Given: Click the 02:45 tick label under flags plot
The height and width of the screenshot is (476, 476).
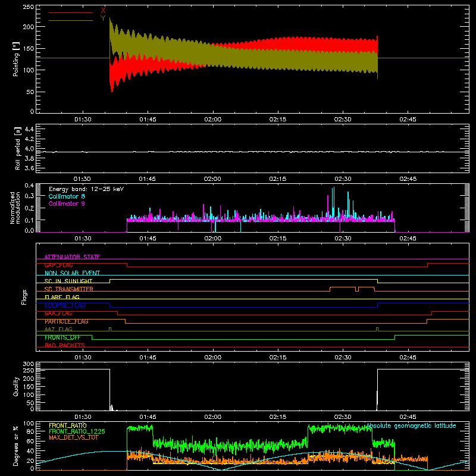Looking at the screenshot, I should [x=408, y=358].
